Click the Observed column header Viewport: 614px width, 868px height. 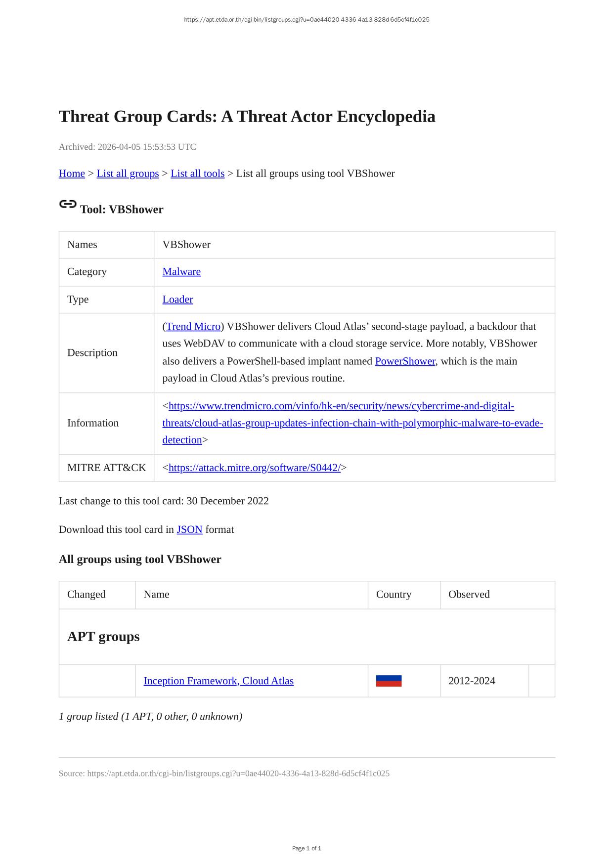[469, 594]
